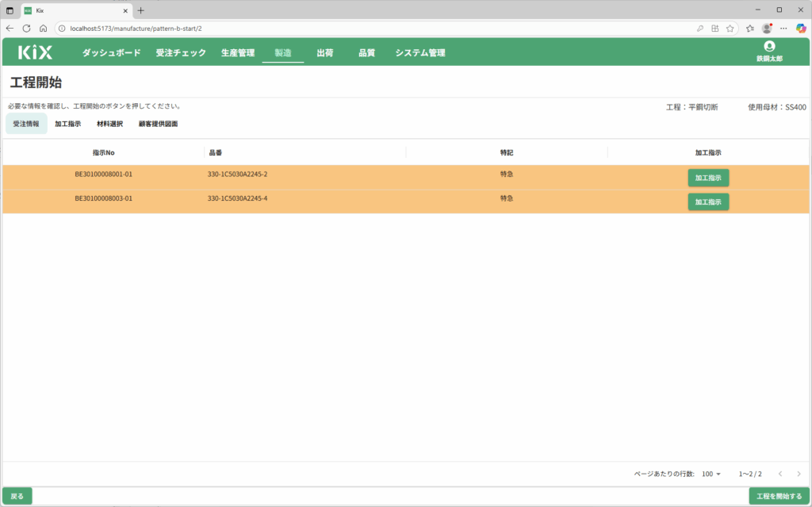Open browser settings and more menu
Screen dimensions: 812x507
click(x=783, y=28)
